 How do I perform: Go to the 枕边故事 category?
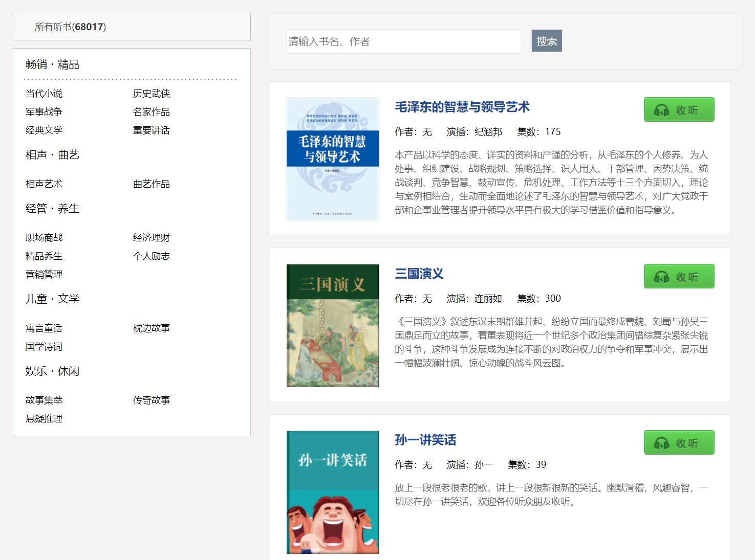click(x=151, y=328)
